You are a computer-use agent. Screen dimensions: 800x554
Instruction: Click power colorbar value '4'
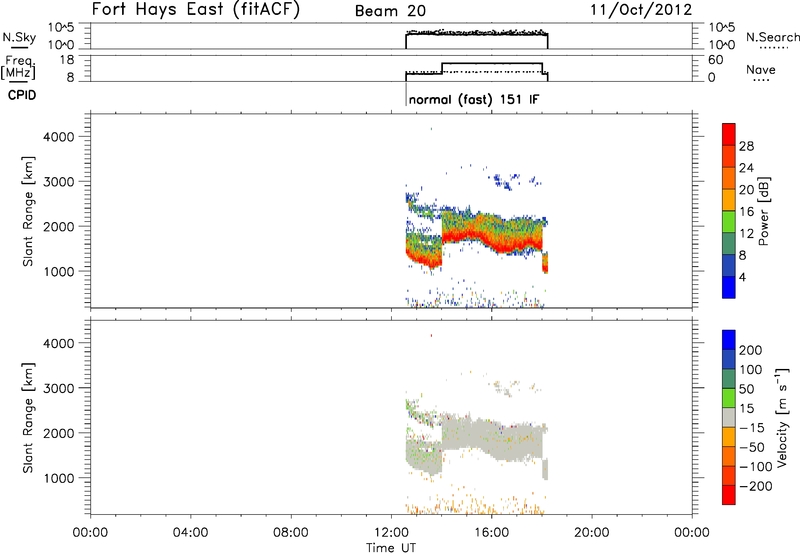point(742,277)
